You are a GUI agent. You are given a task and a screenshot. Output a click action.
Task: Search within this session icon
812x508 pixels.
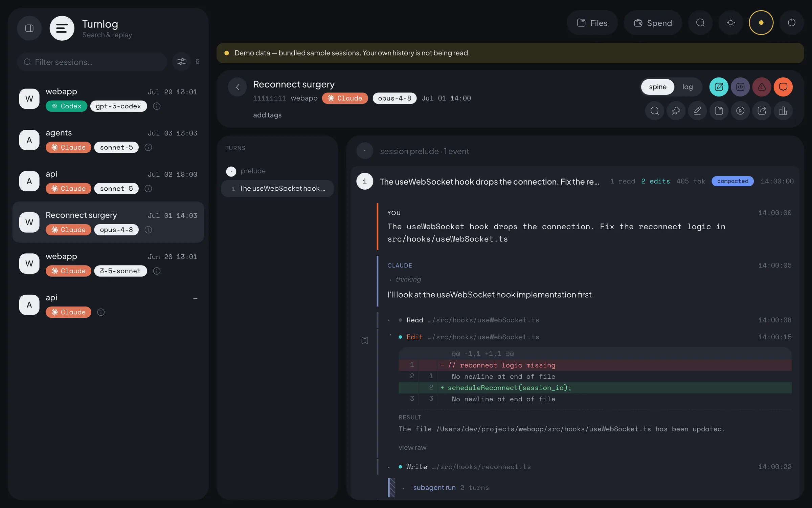(x=654, y=111)
